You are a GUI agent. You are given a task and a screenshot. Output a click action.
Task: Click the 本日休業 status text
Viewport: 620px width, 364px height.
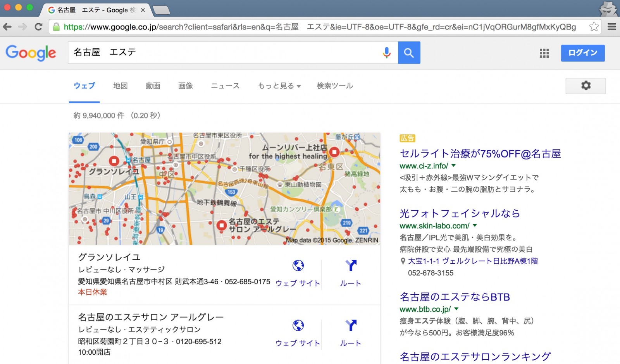(92, 292)
